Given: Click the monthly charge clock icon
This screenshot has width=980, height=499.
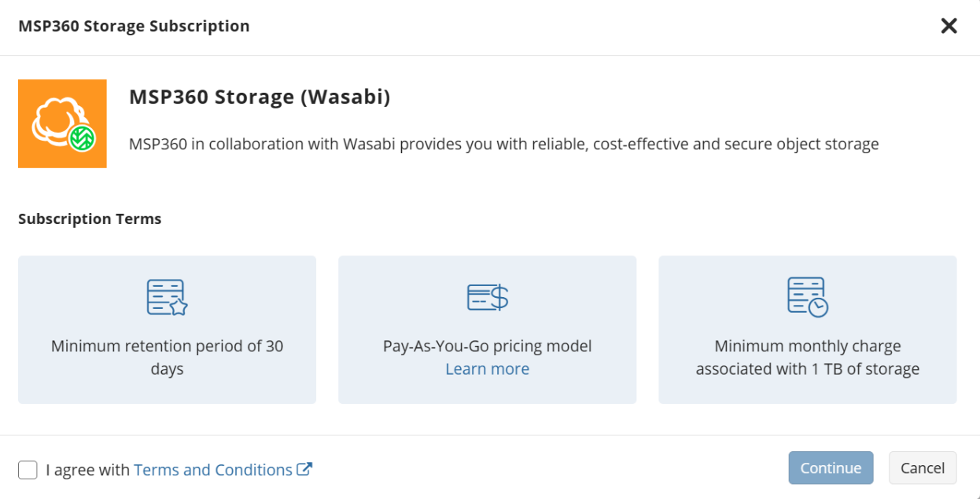Looking at the screenshot, I should [x=807, y=297].
